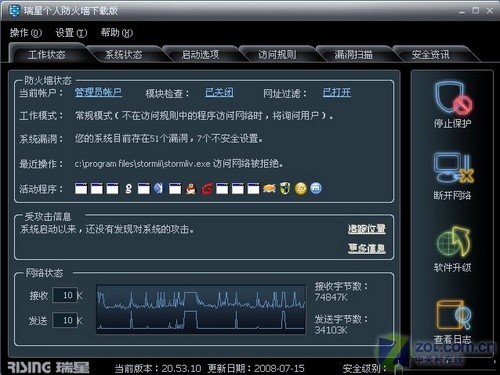Viewport: 500px width, 375px height.
Task: Select the blue diamond program icon in active programs
Action: coord(159,189)
